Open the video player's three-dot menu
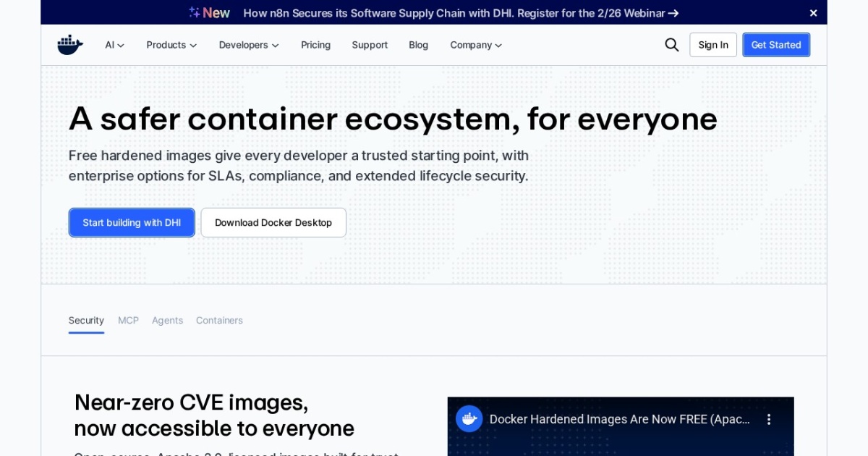The height and width of the screenshot is (456, 868). [x=769, y=418]
